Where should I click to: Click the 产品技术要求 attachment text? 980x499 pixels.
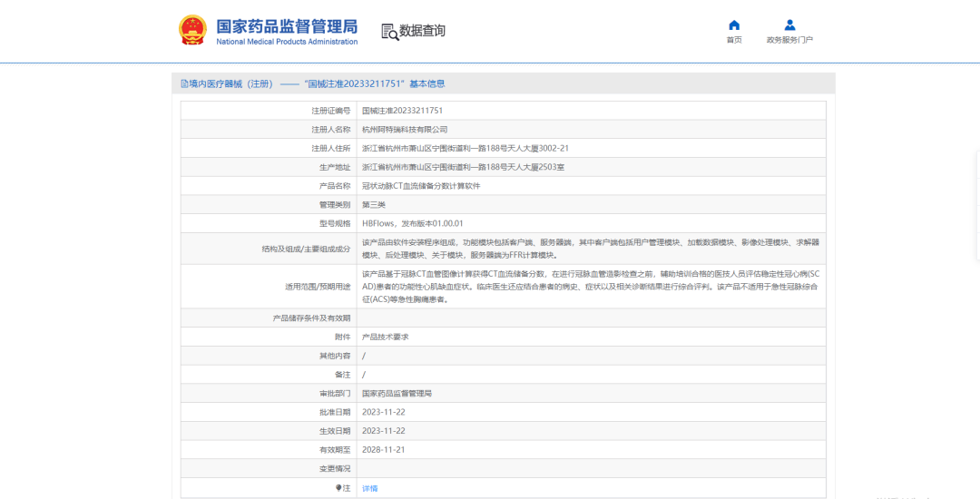[x=386, y=337]
